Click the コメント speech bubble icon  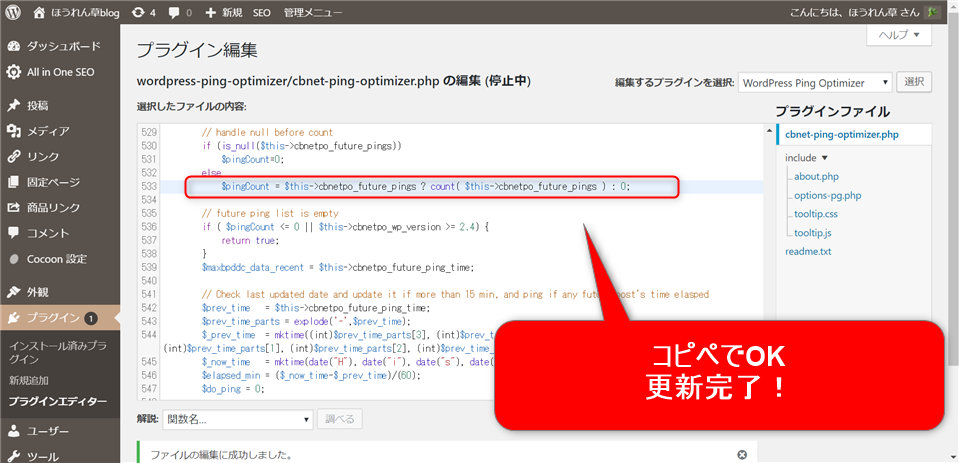[14, 233]
